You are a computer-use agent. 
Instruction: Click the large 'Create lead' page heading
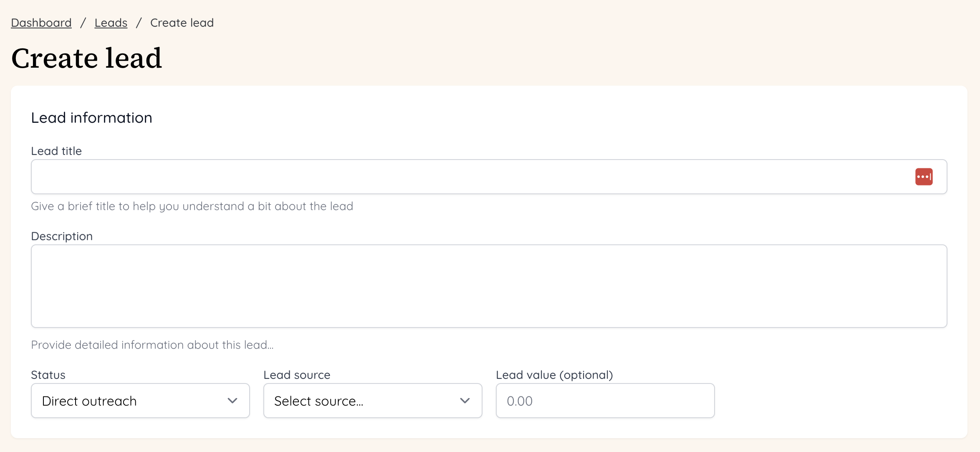(x=86, y=58)
